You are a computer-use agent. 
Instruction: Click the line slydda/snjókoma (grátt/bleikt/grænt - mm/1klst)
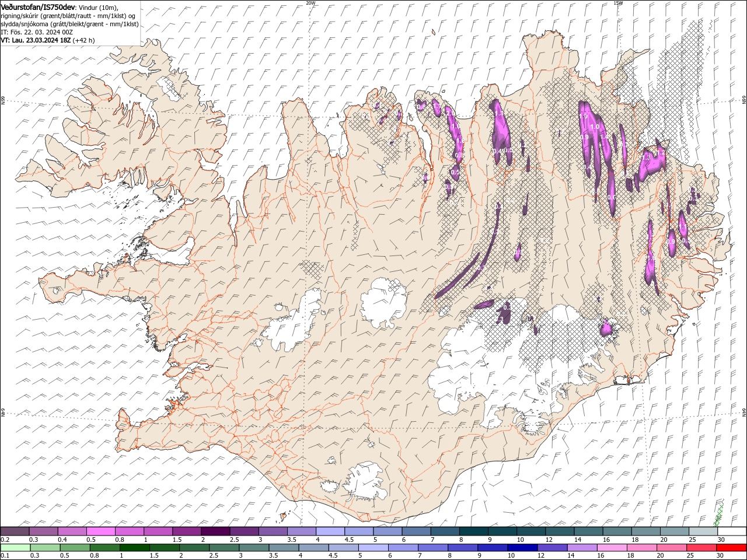tap(69, 24)
